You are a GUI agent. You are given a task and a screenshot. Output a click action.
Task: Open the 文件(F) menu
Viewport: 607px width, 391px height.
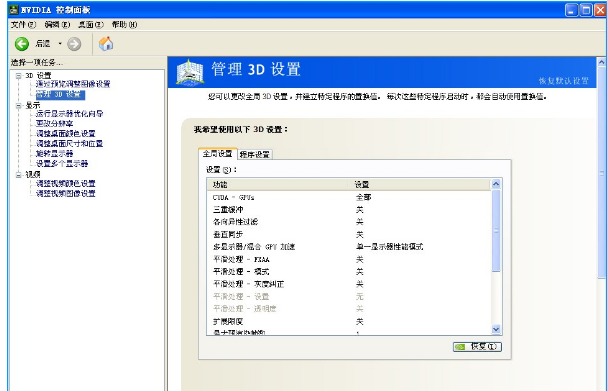click(x=23, y=25)
